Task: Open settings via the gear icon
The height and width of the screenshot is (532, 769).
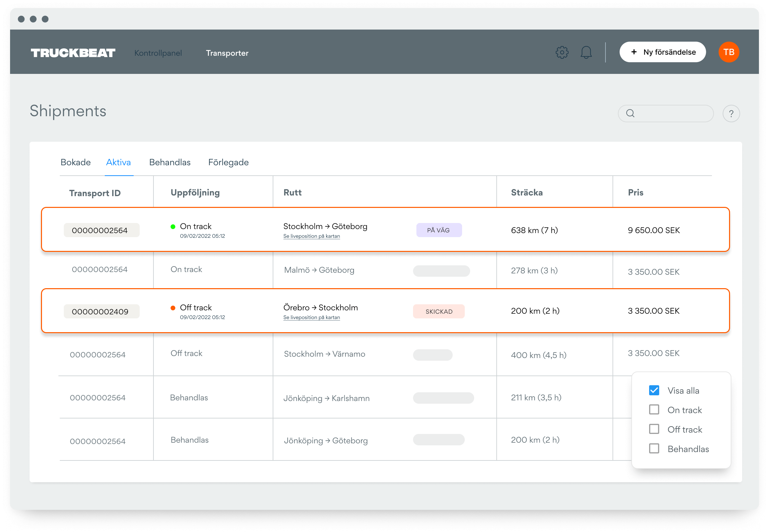Action: point(562,52)
